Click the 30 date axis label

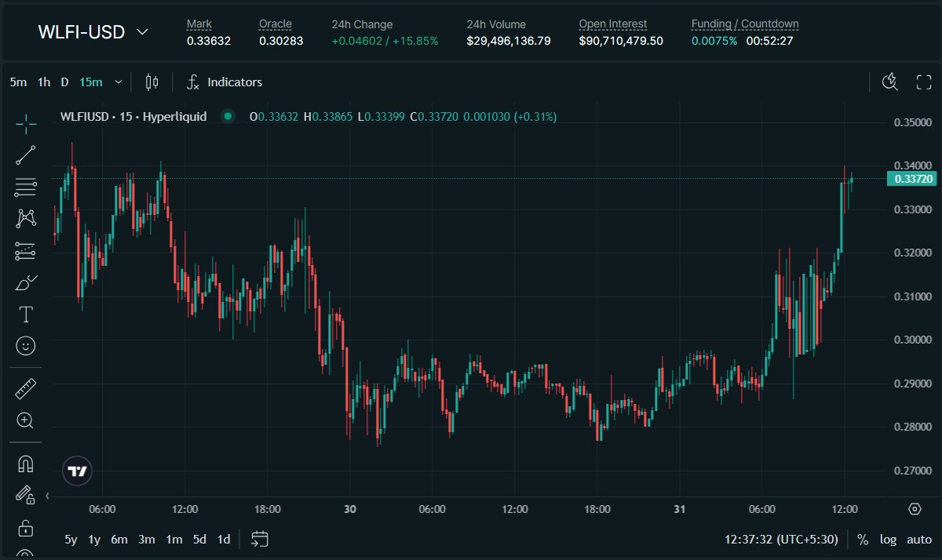click(350, 509)
